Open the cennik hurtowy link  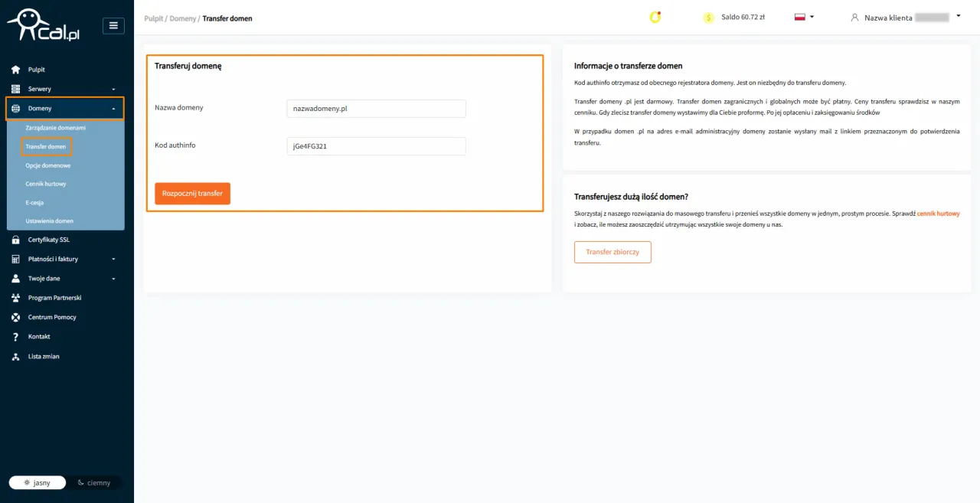tap(939, 214)
